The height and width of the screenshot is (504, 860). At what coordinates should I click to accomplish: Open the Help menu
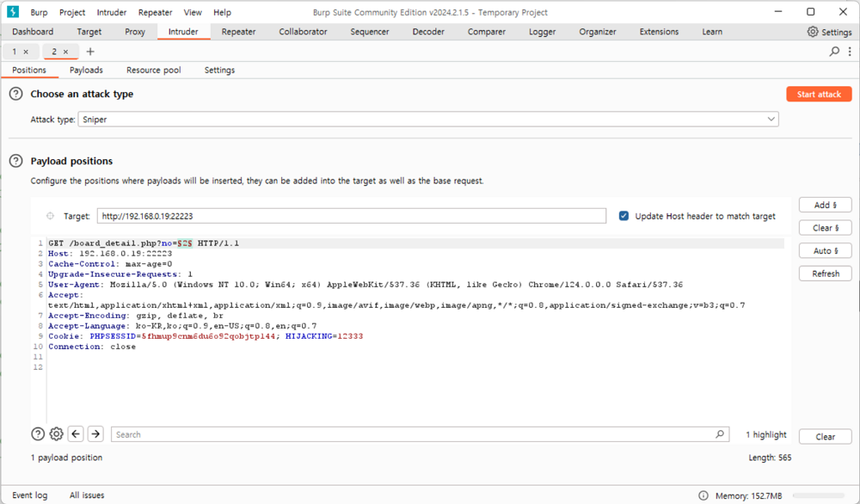click(222, 12)
